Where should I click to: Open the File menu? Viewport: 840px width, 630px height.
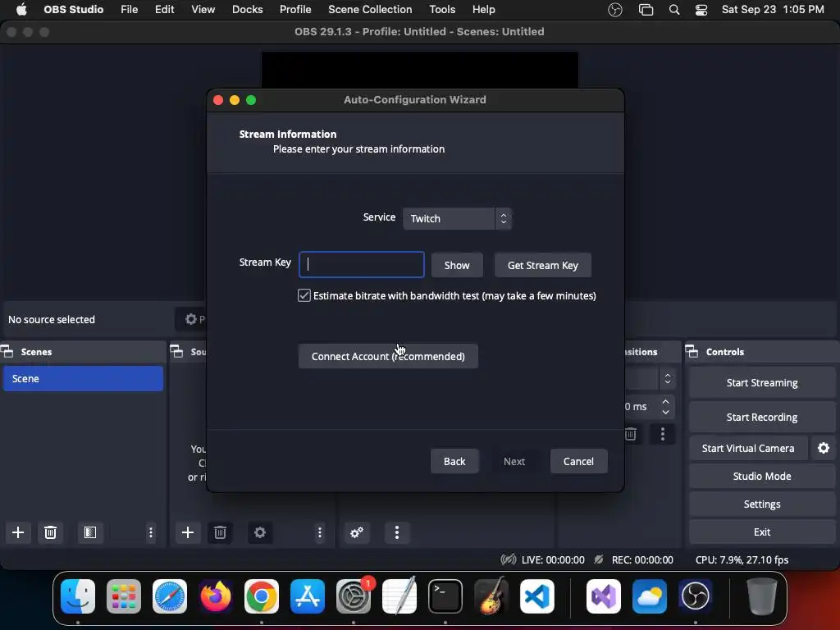pos(129,10)
